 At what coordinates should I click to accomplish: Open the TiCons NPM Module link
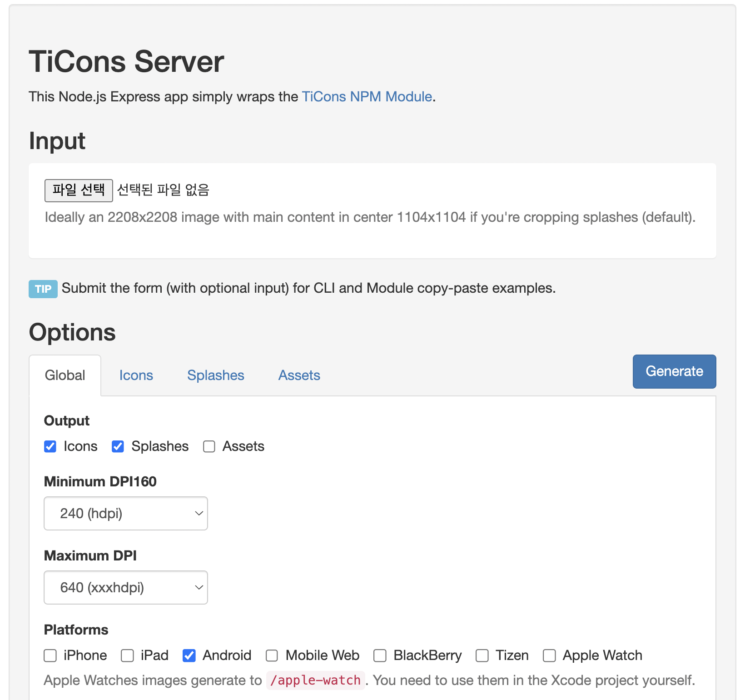(367, 96)
